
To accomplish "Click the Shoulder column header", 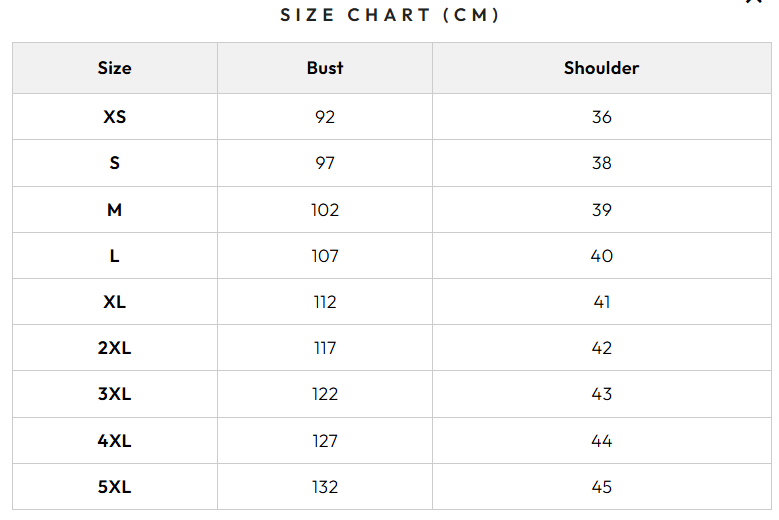I will click(601, 68).
